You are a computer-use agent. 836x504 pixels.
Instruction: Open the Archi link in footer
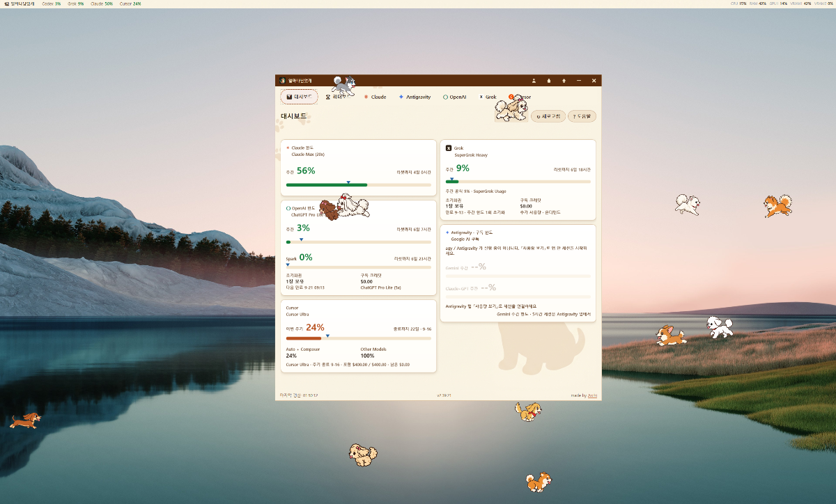592,395
